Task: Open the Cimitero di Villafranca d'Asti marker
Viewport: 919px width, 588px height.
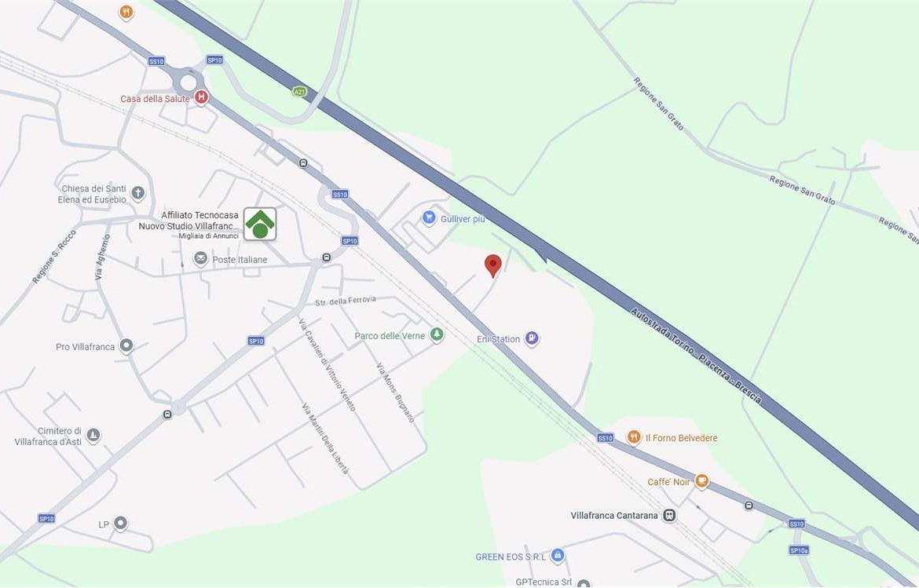Action: click(x=93, y=435)
